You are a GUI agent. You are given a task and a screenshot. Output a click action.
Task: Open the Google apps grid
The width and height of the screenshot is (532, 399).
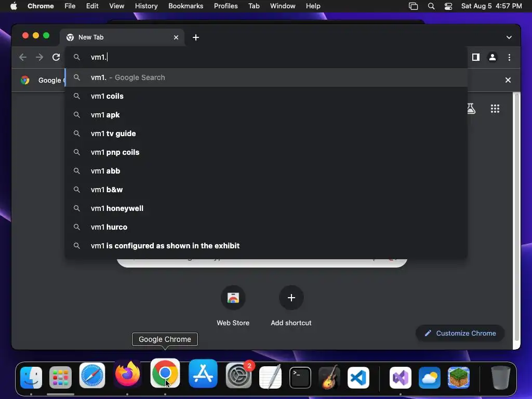point(495,109)
